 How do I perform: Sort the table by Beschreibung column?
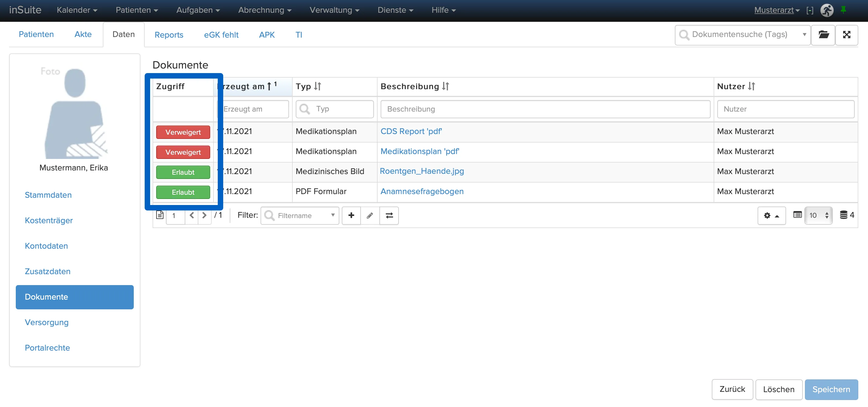446,87
